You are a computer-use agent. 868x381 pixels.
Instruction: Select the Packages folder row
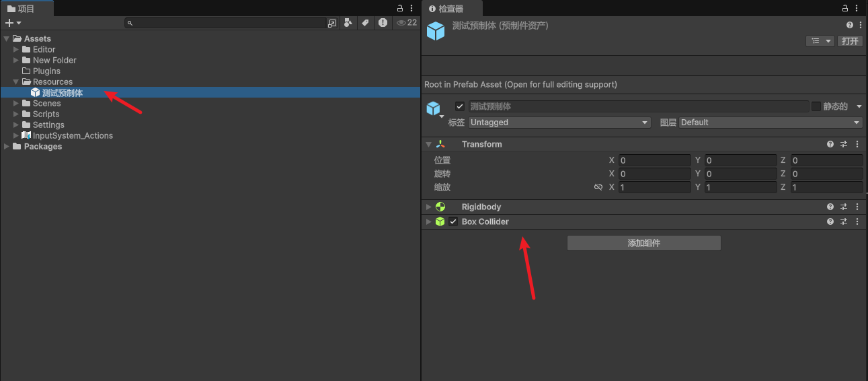click(210, 147)
